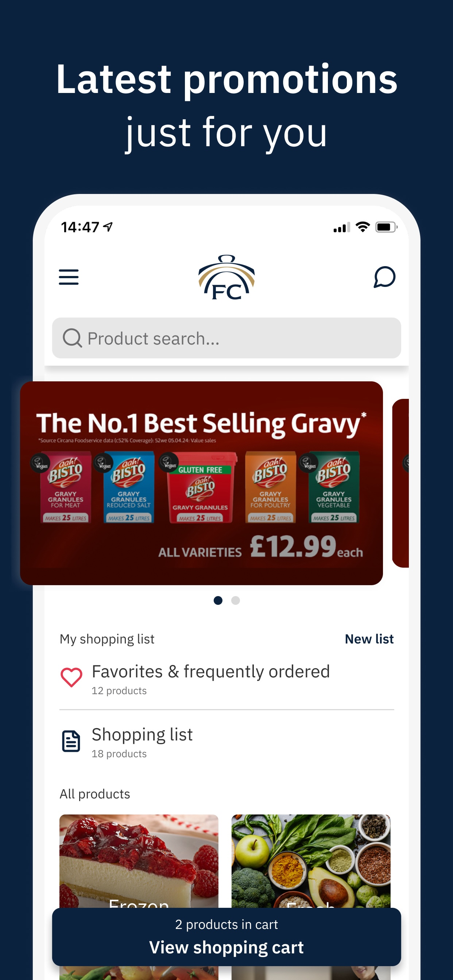Image resolution: width=453 pixels, height=980 pixels.
Task: Focus the Product search field
Action: 226,338
